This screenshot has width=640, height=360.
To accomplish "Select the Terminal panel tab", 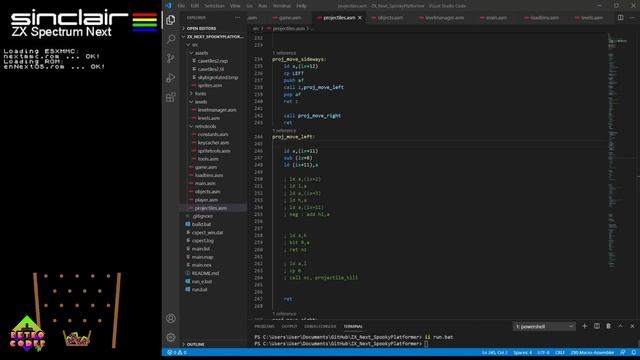I will click(x=353, y=326).
